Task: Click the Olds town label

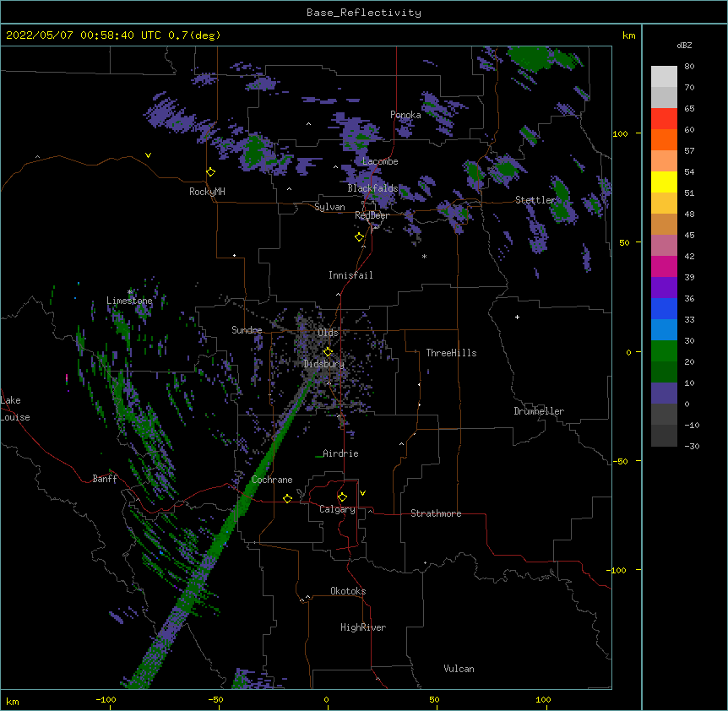Action: pyautogui.click(x=328, y=333)
